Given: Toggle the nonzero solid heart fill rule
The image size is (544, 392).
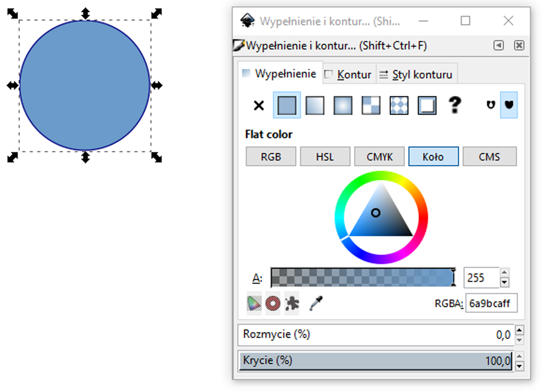Looking at the screenshot, I should coord(509,105).
